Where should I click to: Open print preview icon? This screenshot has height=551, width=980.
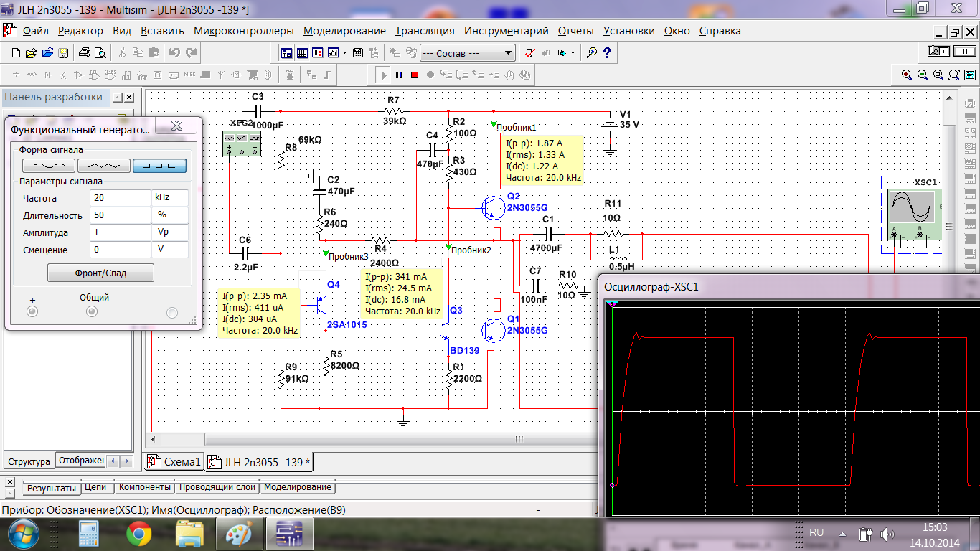click(100, 53)
